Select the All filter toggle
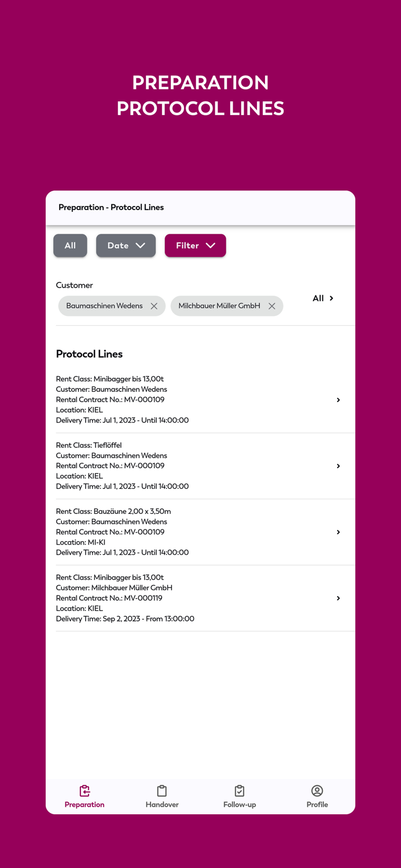 pyautogui.click(x=70, y=245)
